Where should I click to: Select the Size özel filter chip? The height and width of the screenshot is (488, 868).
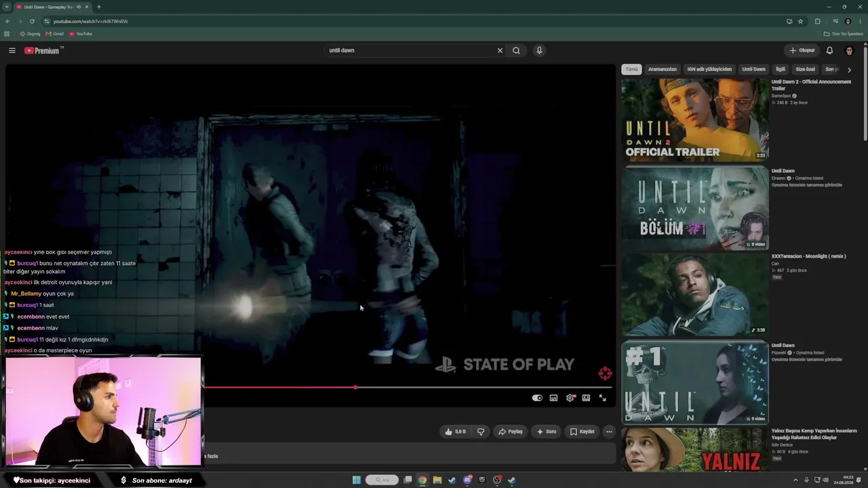pyautogui.click(x=805, y=69)
